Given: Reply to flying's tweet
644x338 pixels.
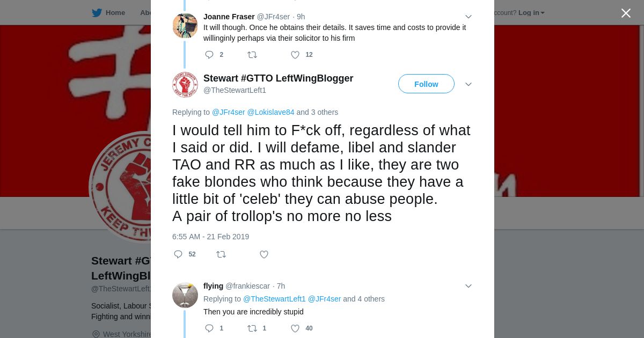Looking at the screenshot, I should tap(209, 328).
